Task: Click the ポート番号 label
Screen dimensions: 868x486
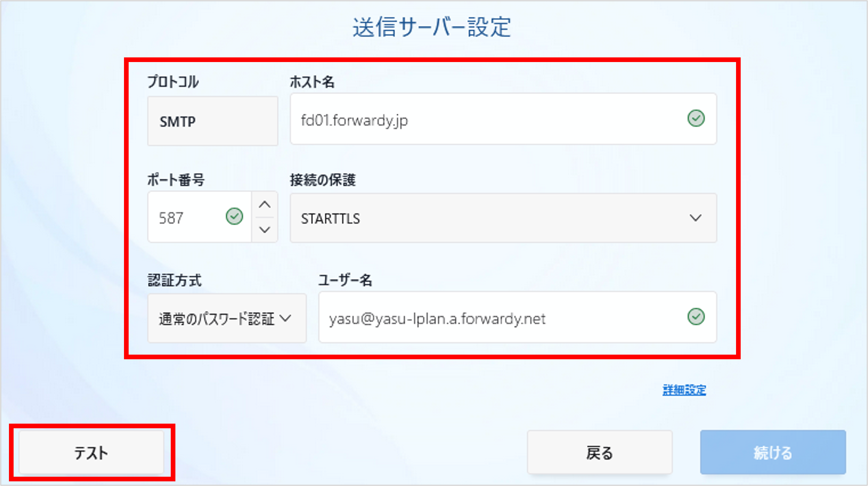Action: click(176, 180)
